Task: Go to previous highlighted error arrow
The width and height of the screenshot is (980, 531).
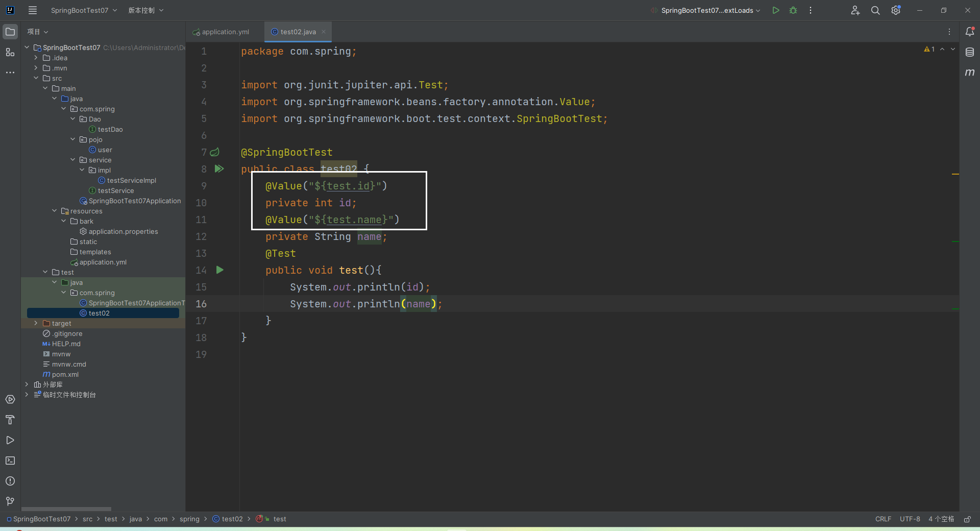Action: (942, 49)
